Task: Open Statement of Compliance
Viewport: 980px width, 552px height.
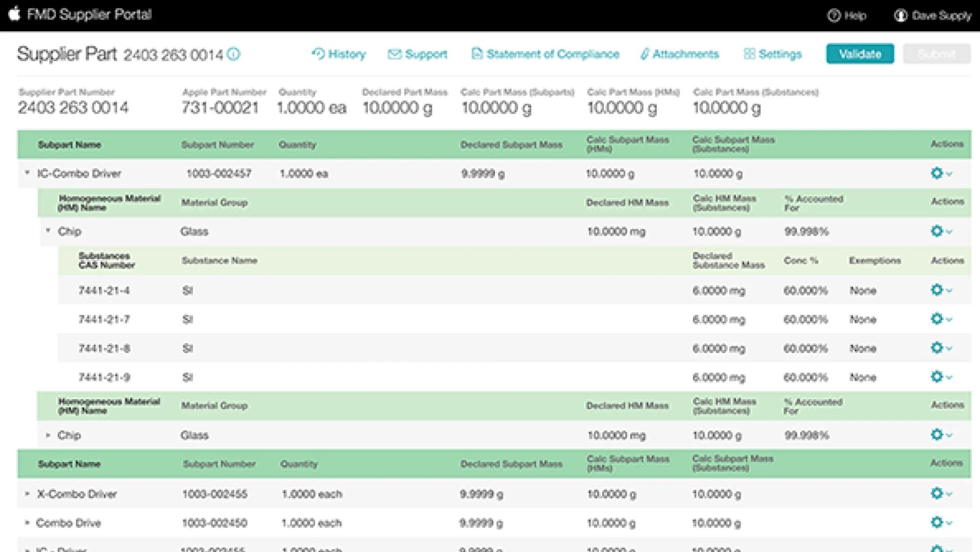Action: pyautogui.click(x=545, y=54)
